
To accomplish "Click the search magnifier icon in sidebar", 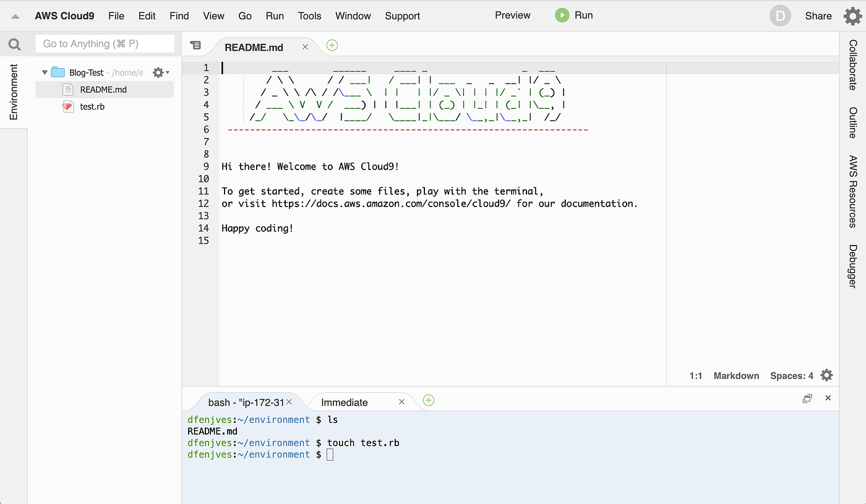I will coord(14,45).
